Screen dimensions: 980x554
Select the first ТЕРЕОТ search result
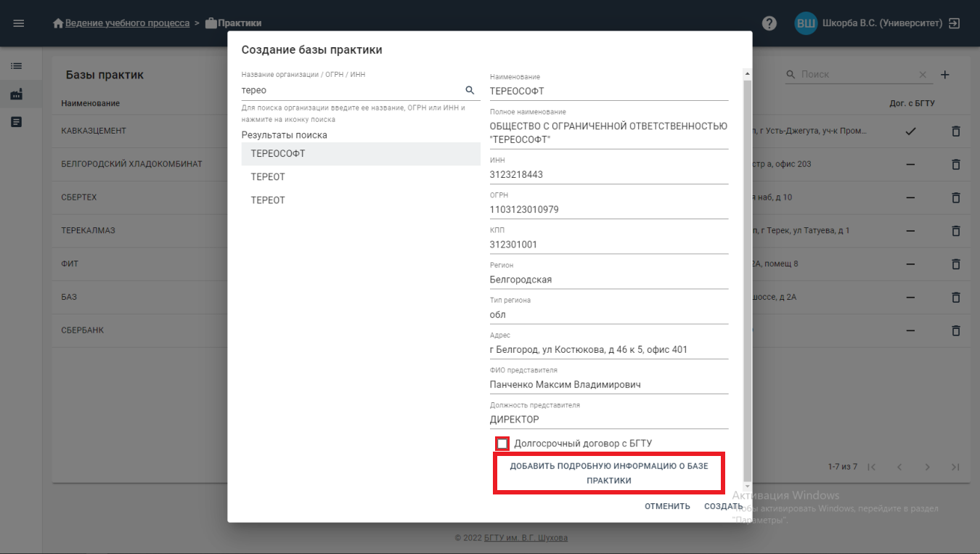pos(361,177)
